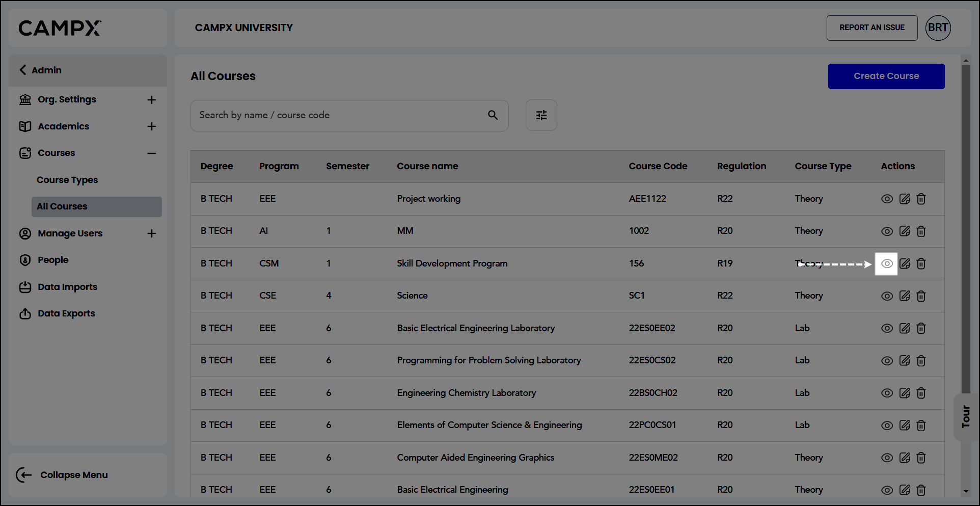Click Report An Issue button
This screenshot has height=506, width=980.
click(x=872, y=28)
